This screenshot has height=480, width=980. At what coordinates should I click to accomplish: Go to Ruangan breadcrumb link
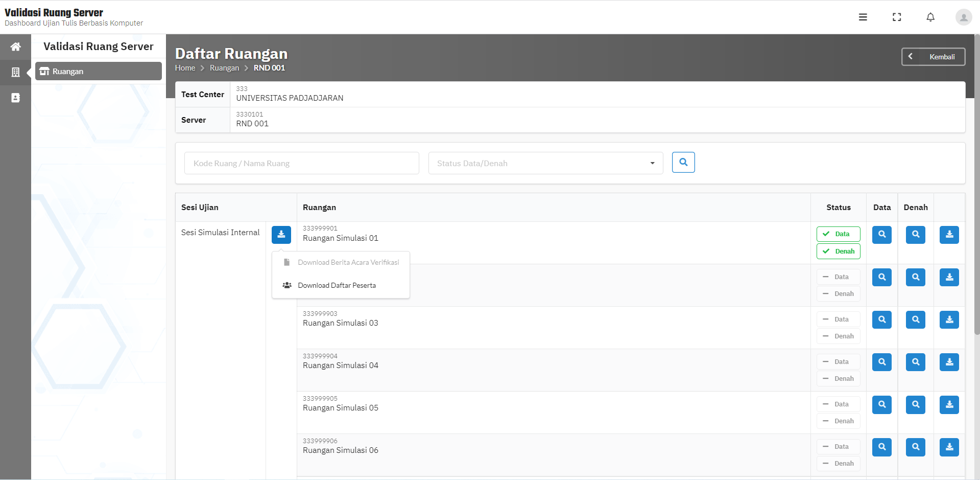pyautogui.click(x=224, y=68)
